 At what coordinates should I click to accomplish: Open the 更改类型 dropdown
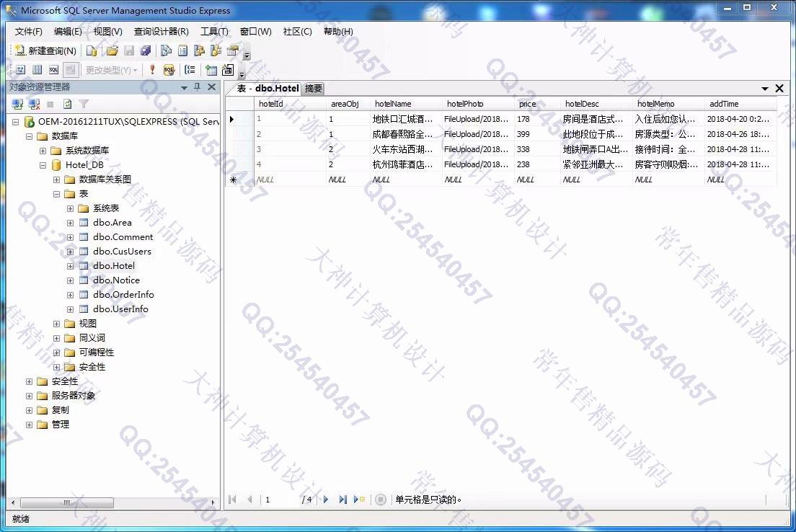111,70
